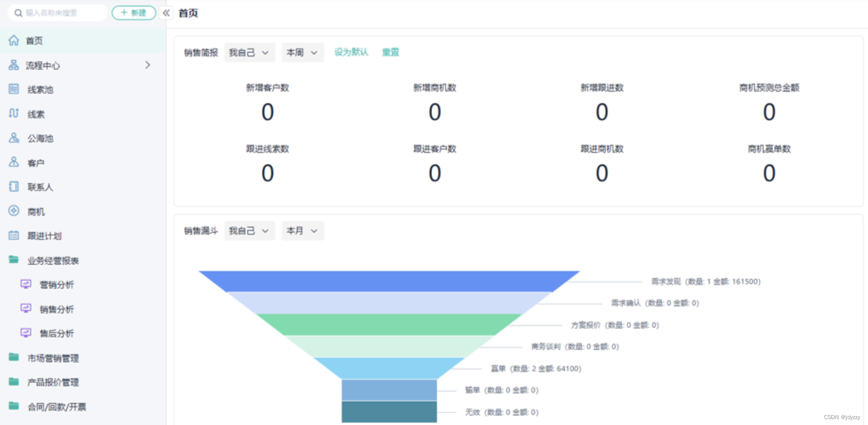Viewport: 868px width, 425px height.
Task: Collapse sidebar with double-chevron icon
Action: (x=166, y=13)
